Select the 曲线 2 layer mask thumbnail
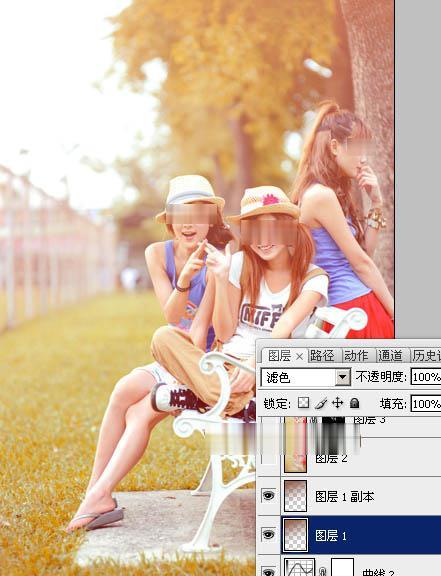 point(343,568)
